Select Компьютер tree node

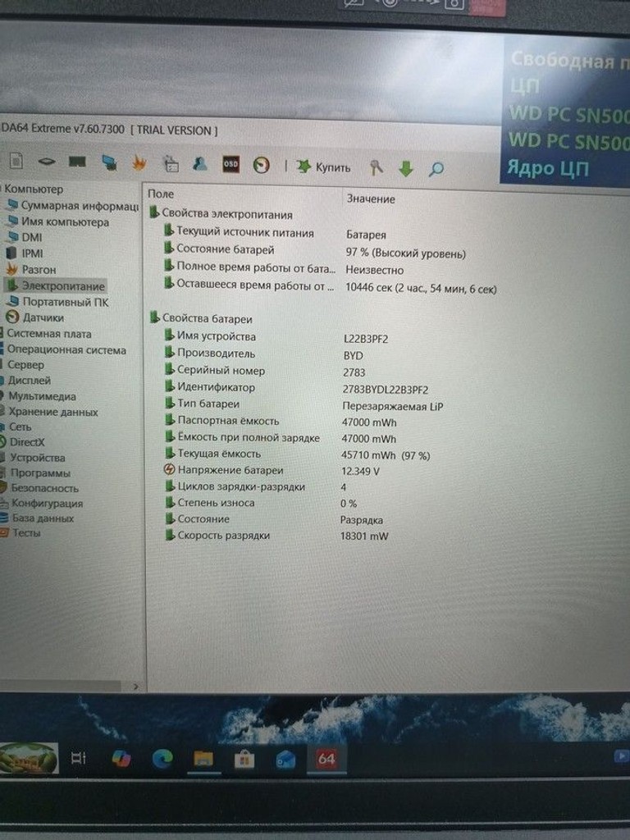(33, 189)
